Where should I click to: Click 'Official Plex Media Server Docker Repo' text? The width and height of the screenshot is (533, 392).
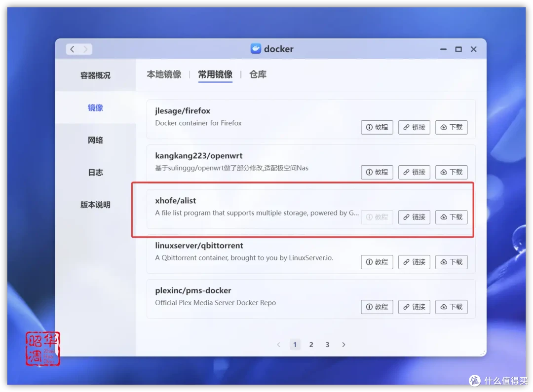point(216,303)
